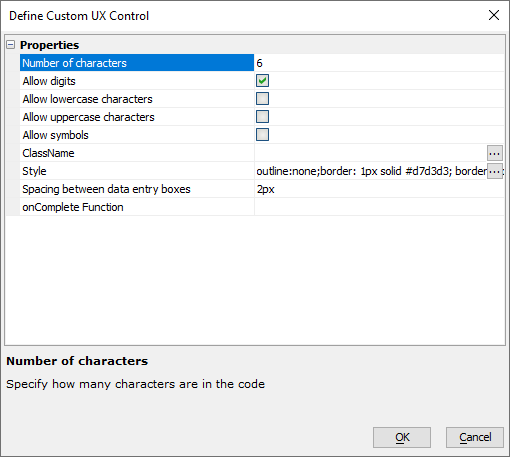Select the ClassName property label
The image size is (510, 457).
(x=48, y=153)
